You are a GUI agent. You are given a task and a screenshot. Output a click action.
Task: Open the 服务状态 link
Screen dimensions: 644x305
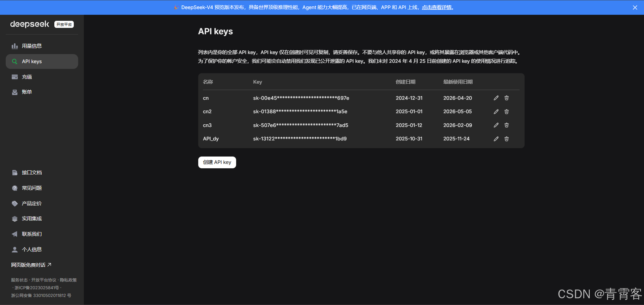(19, 280)
